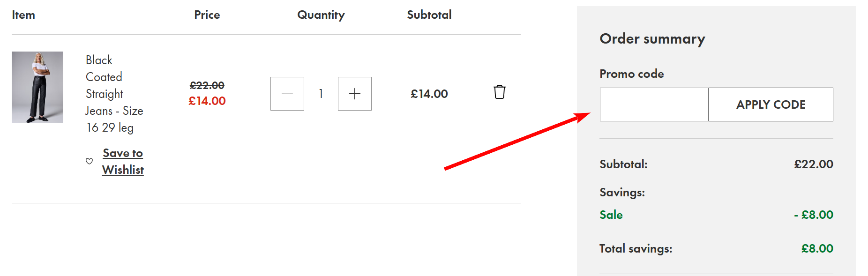
Task: Click the Promo code label
Action: click(631, 74)
